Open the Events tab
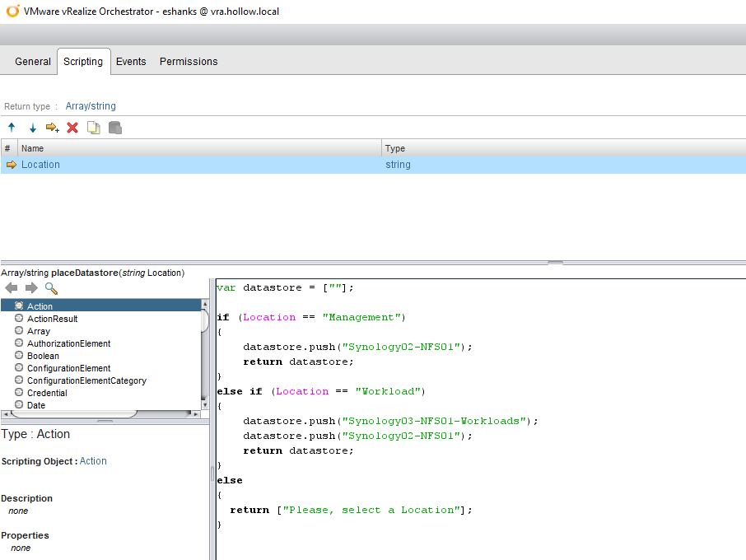Image resolution: width=746 pixels, height=560 pixels. pyautogui.click(x=131, y=62)
